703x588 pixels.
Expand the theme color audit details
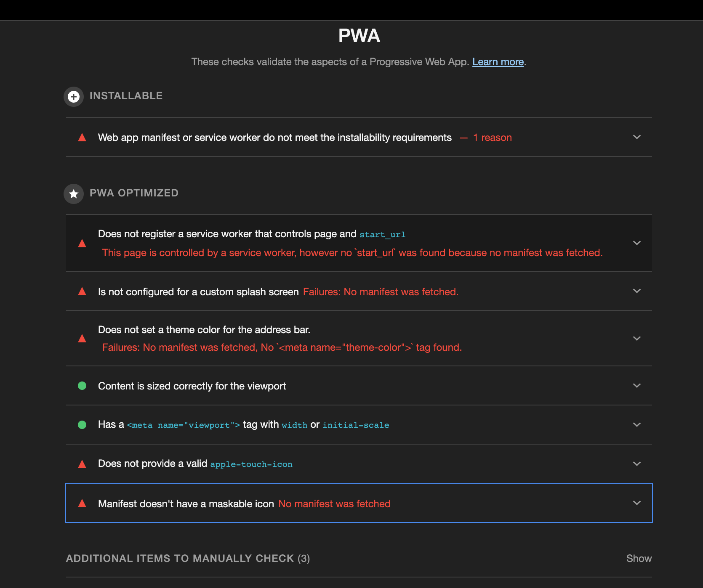(x=637, y=339)
